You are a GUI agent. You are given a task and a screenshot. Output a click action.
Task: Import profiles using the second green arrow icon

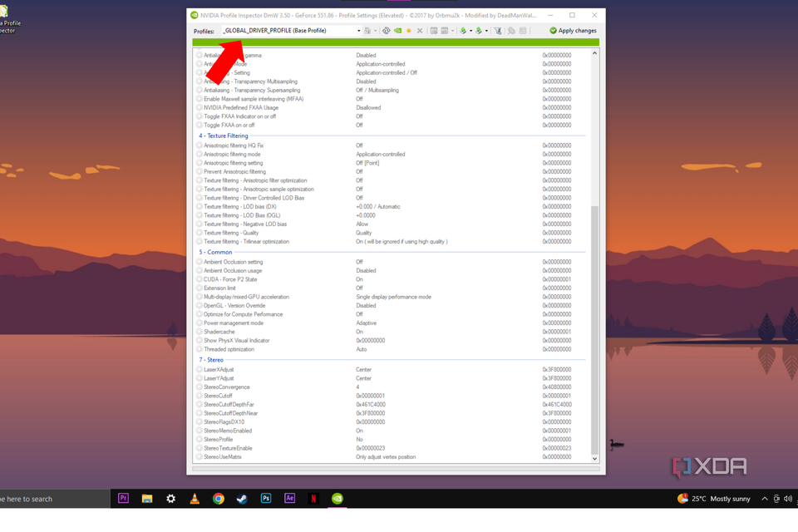point(480,31)
